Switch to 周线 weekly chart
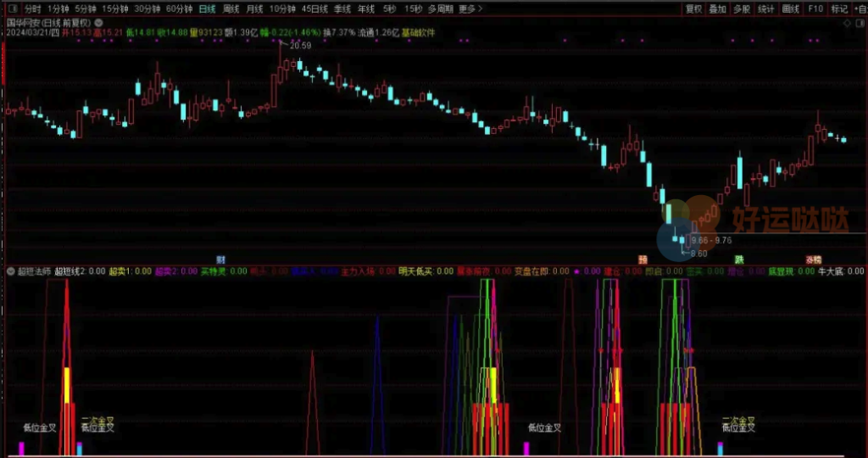 click(x=231, y=8)
